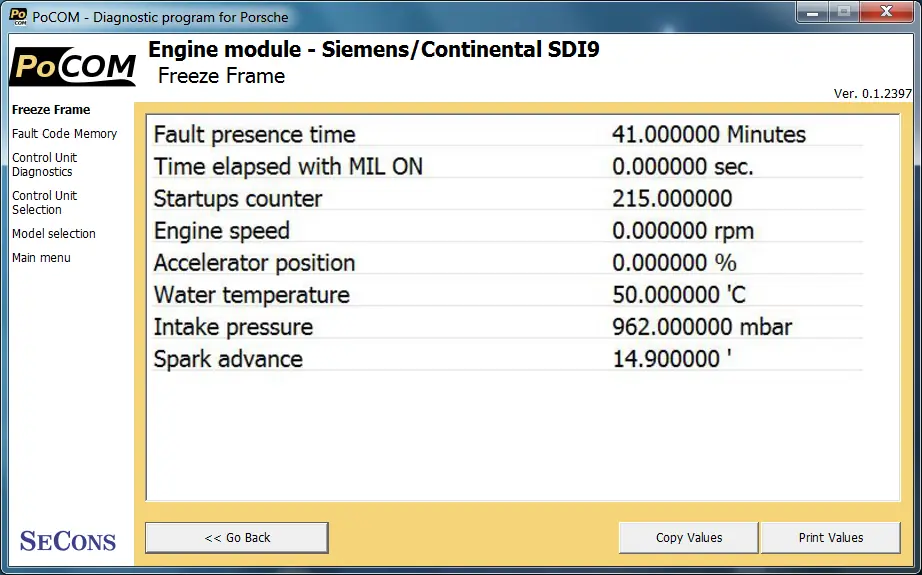The width and height of the screenshot is (922, 575).
Task: Open the Freeze Frame sidebar item
Action: 51,109
